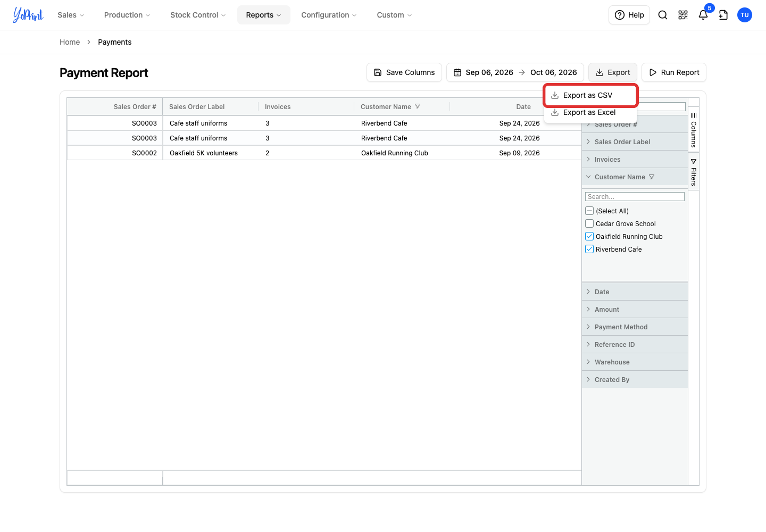Open the QR code scanner icon
The image size is (766, 532).
(x=683, y=15)
